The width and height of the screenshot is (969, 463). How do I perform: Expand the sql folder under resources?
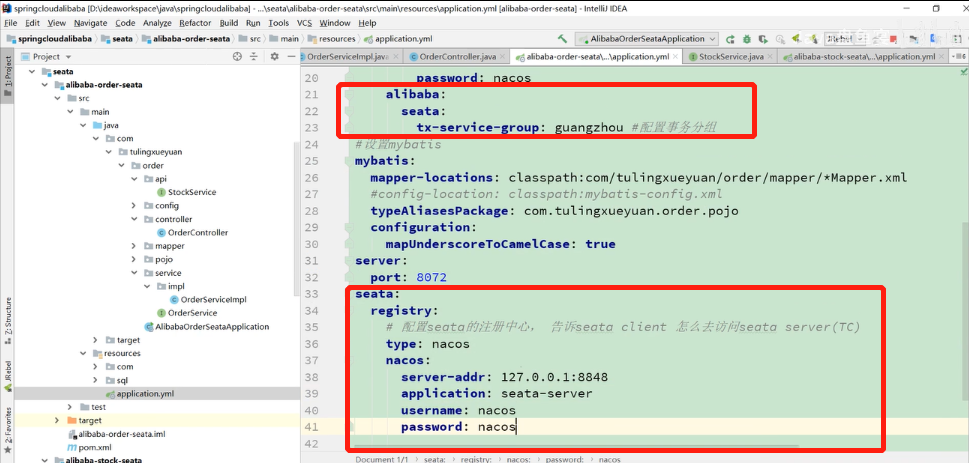[x=95, y=380]
